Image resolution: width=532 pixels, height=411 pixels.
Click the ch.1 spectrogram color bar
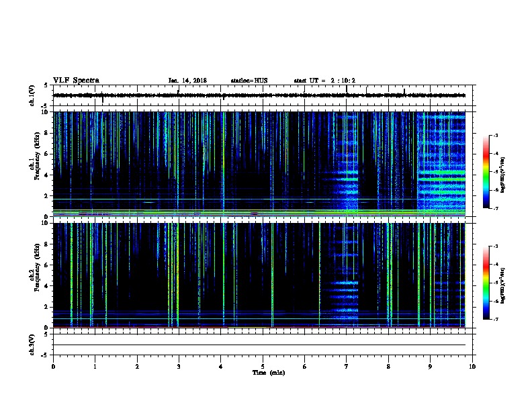point(486,172)
